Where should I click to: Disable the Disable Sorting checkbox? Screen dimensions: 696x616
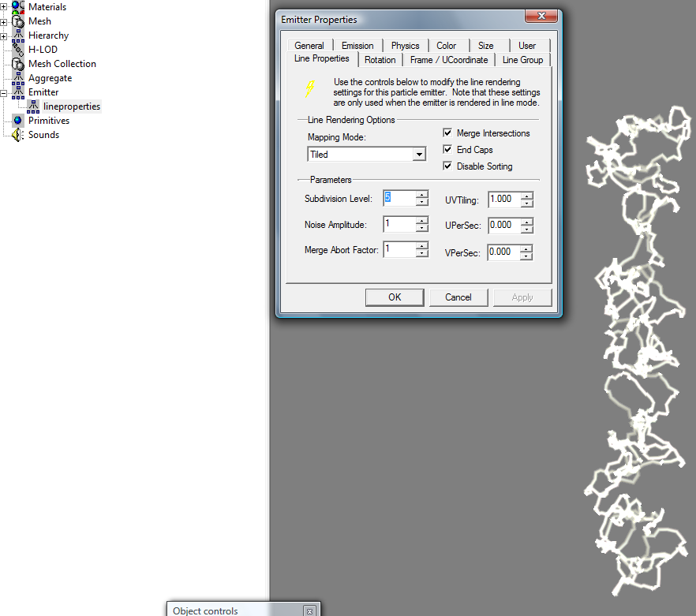(447, 166)
